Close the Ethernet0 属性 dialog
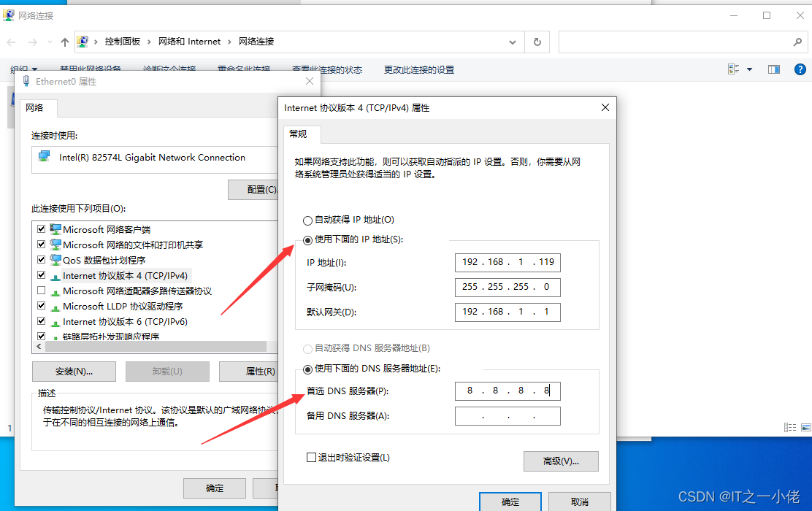812x511 pixels. click(x=310, y=81)
